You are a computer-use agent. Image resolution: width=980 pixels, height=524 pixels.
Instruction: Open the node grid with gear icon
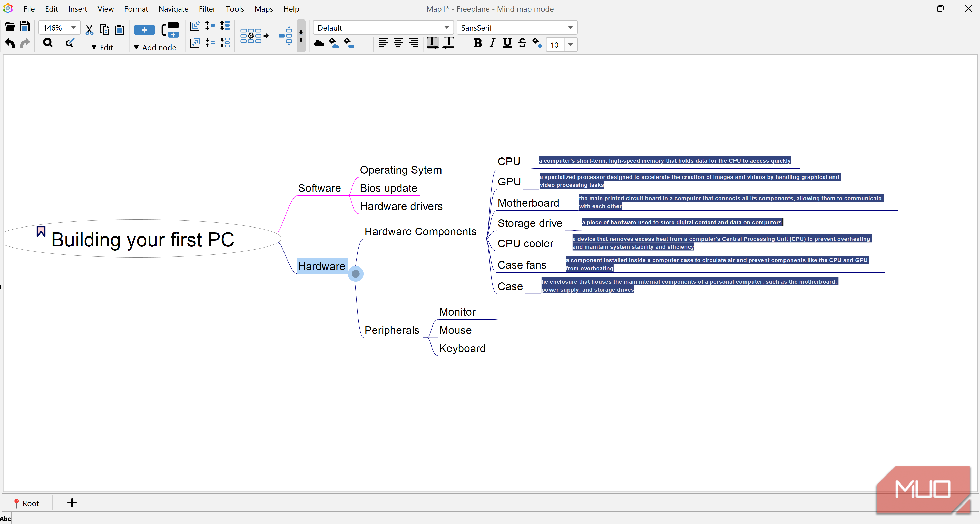(254, 36)
